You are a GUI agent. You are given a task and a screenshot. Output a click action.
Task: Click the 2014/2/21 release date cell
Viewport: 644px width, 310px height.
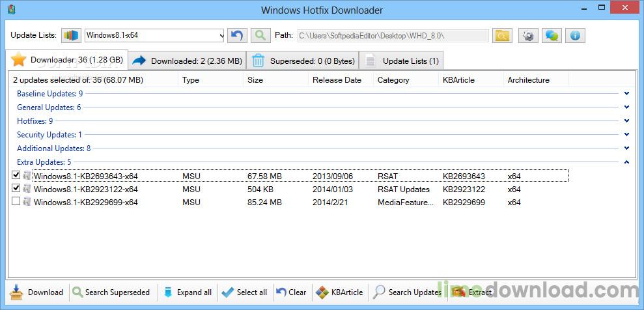330,203
